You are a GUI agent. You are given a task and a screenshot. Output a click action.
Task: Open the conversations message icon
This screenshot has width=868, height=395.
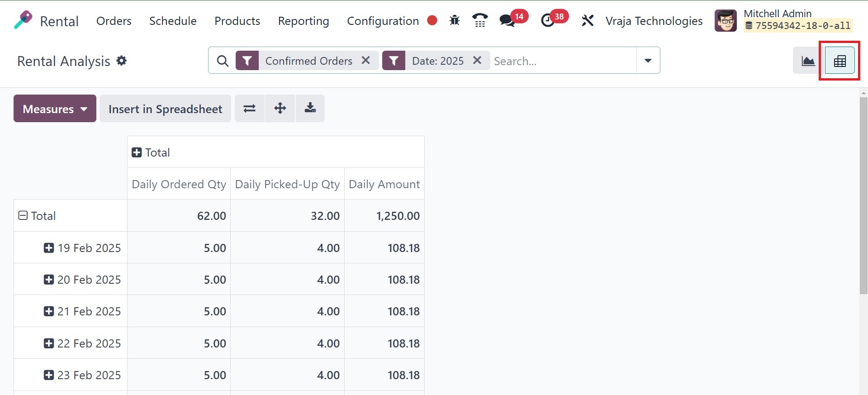click(507, 20)
